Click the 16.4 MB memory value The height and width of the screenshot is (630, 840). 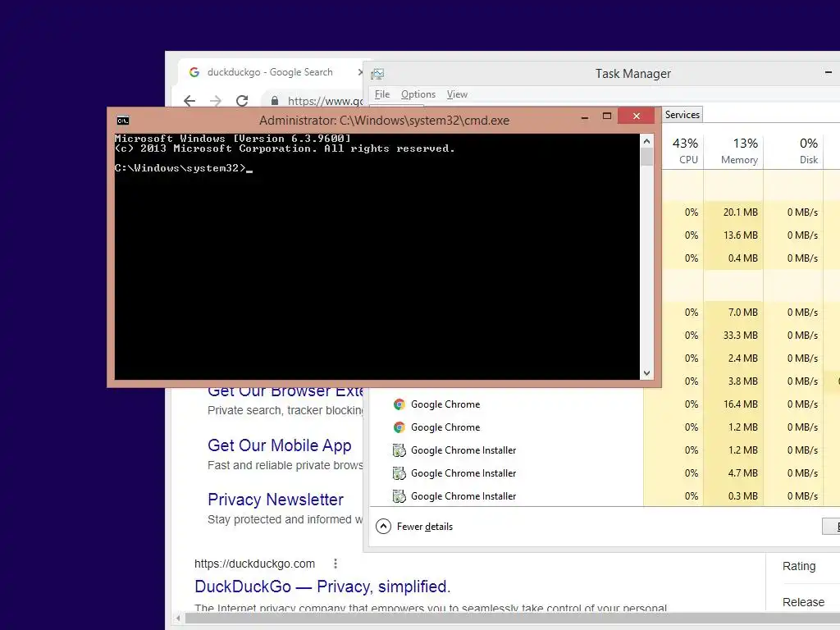(741, 404)
